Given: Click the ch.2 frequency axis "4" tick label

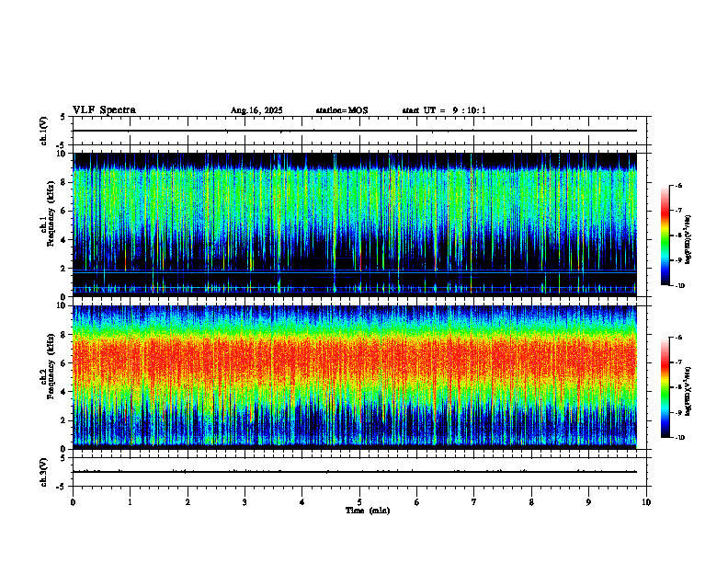Looking at the screenshot, I should pyautogui.click(x=64, y=392).
